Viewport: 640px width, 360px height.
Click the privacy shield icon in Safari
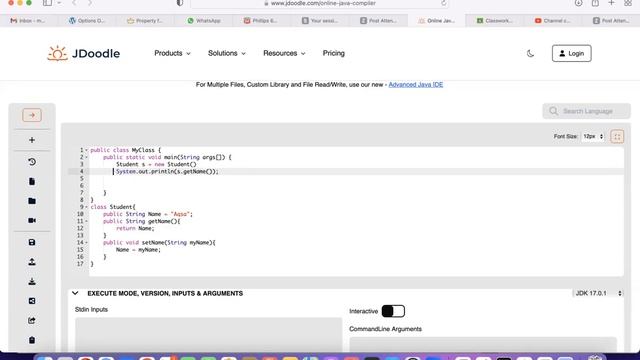pyautogui.click(x=180, y=3)
